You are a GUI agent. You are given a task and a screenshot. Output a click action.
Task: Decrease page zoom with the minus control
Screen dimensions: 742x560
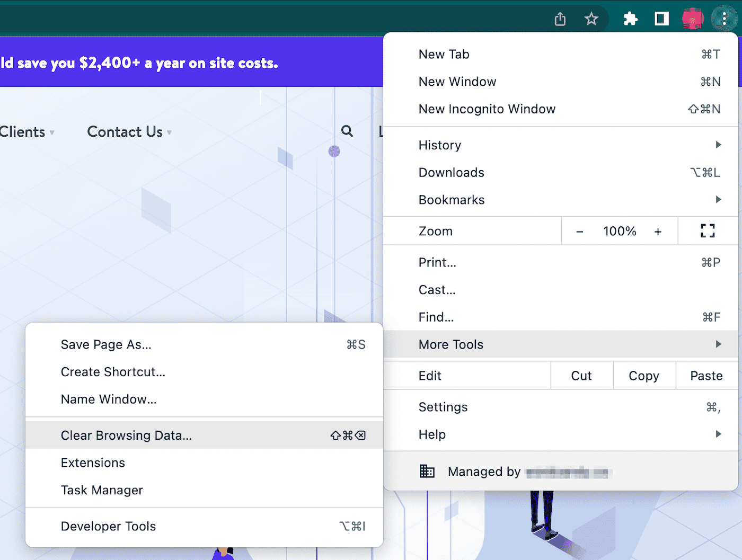coord(579,231)
